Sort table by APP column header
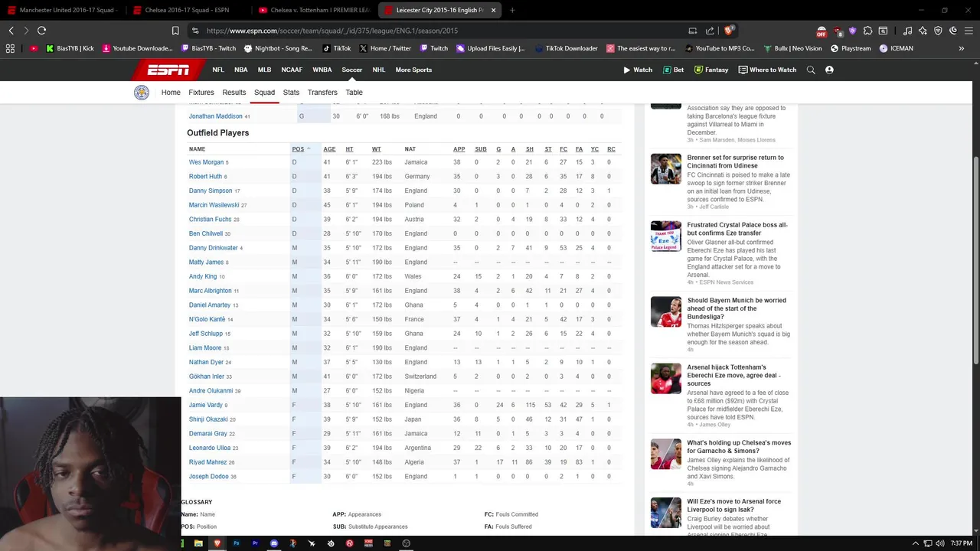The width and height of the screenshot is (980, 551). [x=459, y=149]
